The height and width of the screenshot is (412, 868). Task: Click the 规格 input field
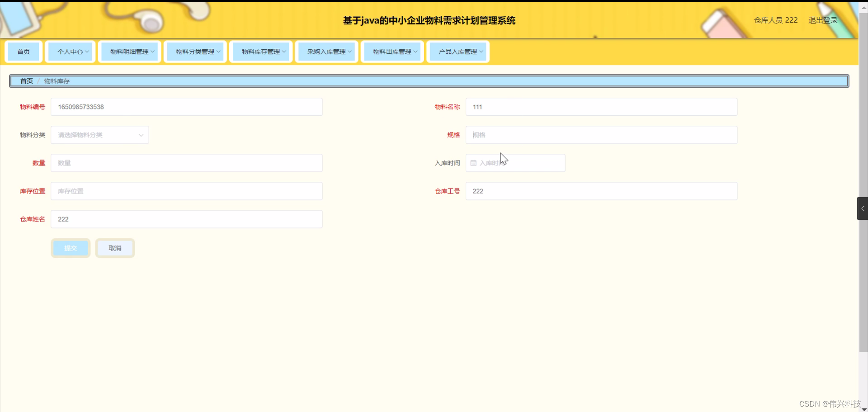tap(600, 135)
